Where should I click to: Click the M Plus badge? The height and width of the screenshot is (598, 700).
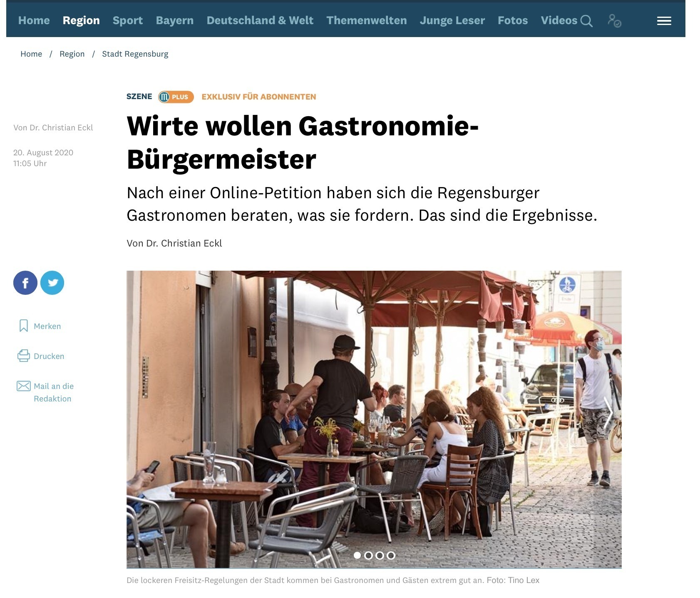tap(176, 97)
